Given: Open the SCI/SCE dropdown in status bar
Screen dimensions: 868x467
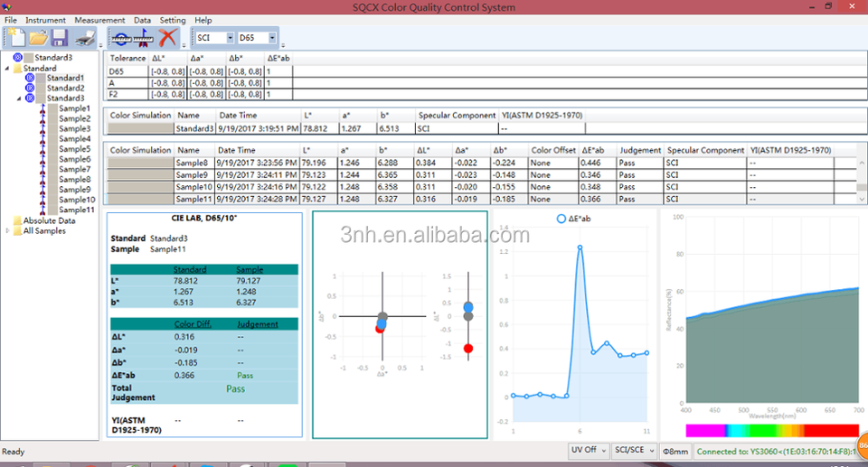Looking at the screenshot, I should click(633, 450).
